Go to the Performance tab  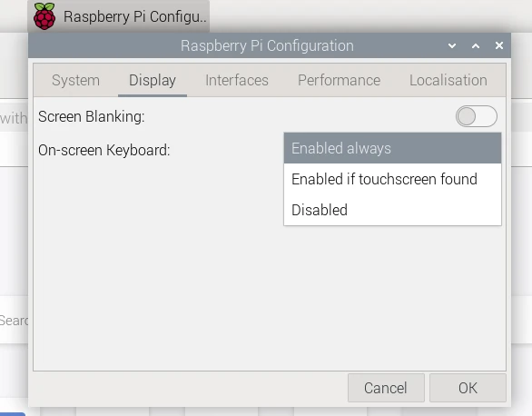point(339,81)
